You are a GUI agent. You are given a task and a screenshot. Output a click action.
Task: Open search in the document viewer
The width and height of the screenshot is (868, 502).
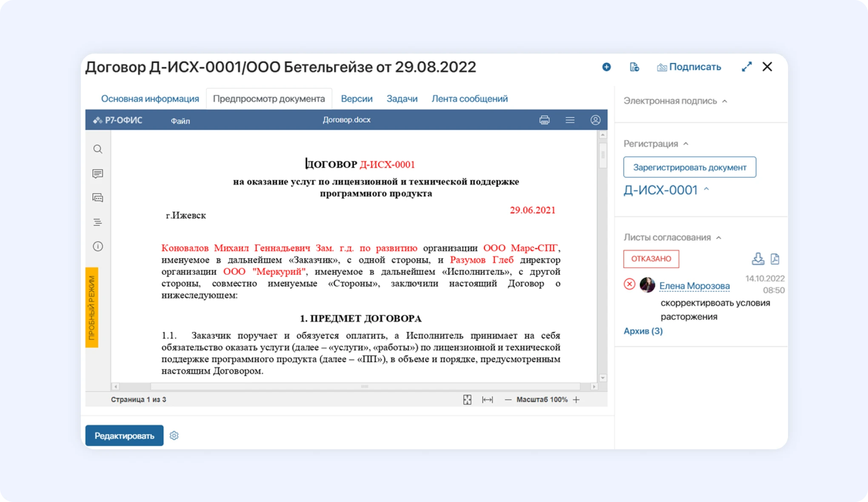(97, 149)
